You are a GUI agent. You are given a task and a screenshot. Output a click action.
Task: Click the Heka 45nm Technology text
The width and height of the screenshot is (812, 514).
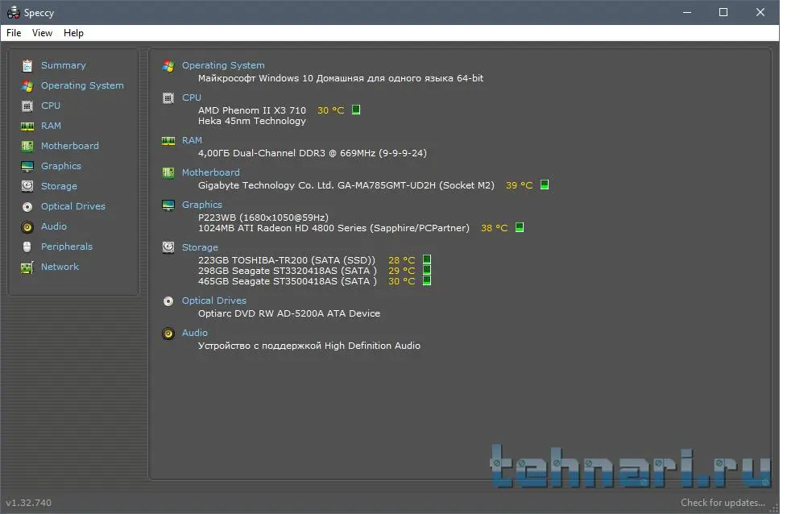pyautogui.click(x=252, y=121)
